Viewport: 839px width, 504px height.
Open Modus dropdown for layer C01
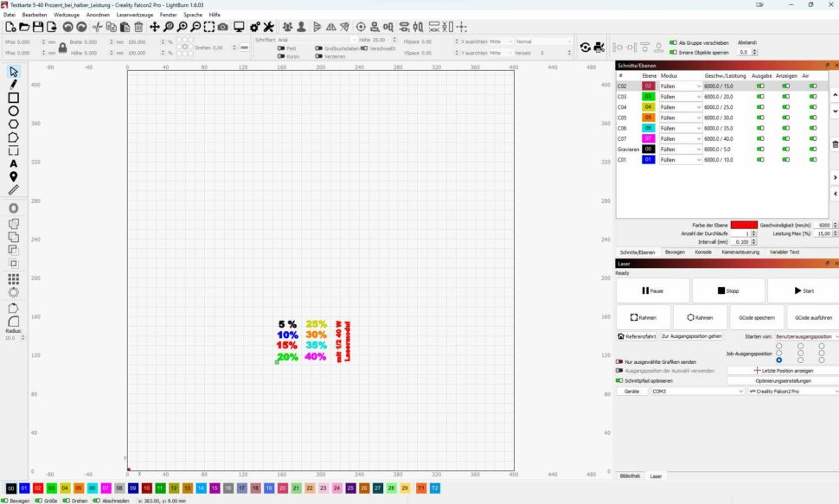click(681, 159)
